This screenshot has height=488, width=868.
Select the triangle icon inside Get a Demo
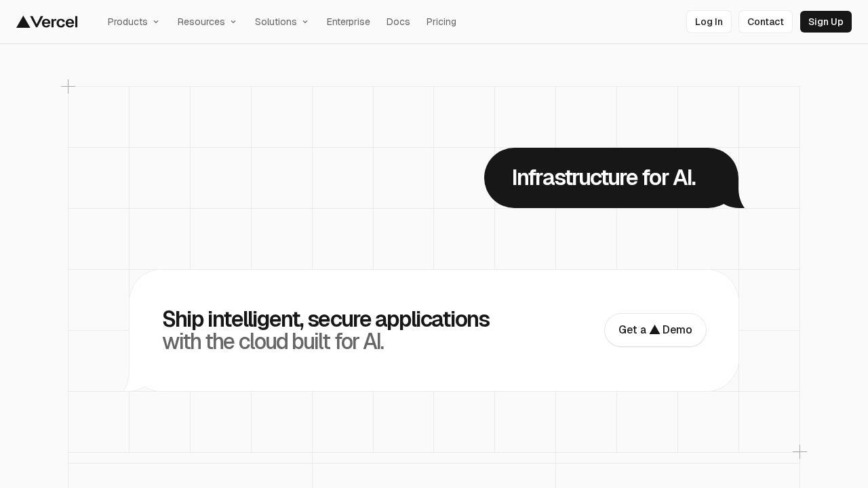click(x=655, y=329)
